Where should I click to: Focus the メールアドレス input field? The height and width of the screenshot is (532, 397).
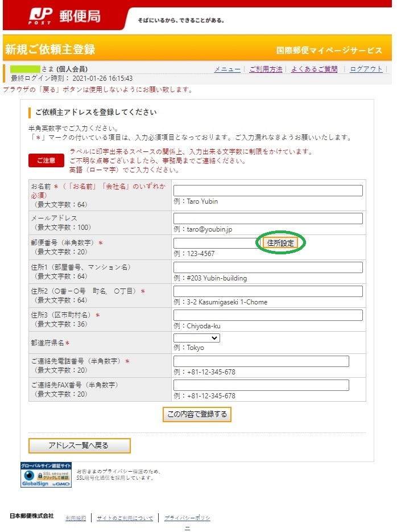(x=268, y=218)
